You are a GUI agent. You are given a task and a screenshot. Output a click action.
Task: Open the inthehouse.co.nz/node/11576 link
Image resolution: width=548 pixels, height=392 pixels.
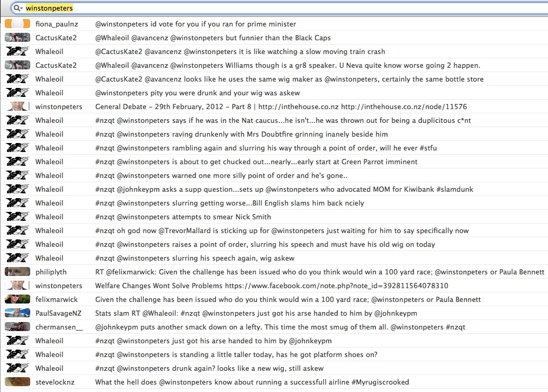click(403, 106)
